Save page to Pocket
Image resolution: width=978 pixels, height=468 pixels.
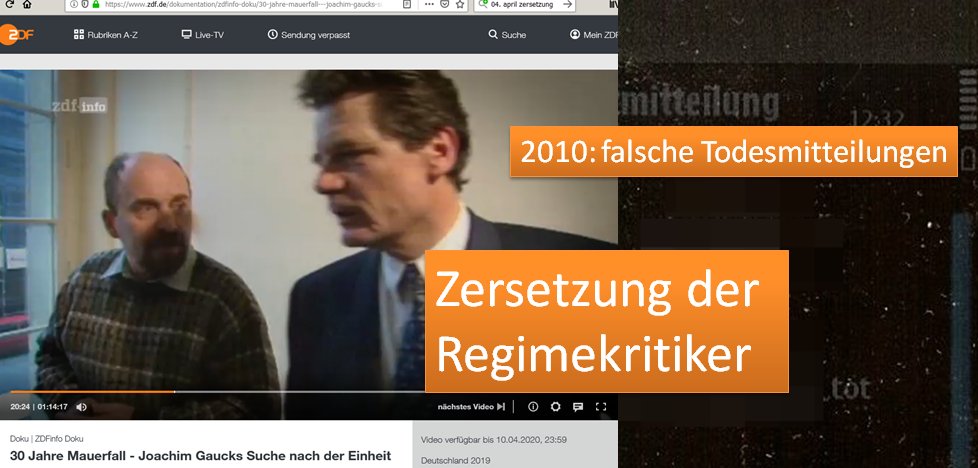pos(445,4)
